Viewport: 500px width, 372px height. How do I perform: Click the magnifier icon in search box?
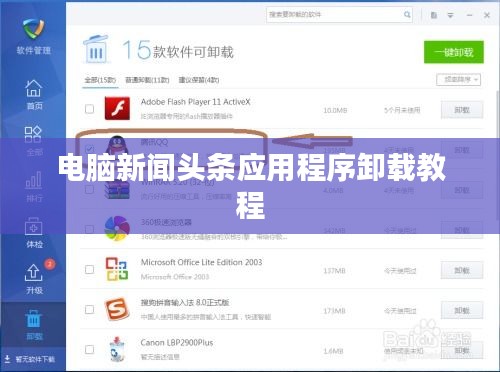point(407,15)
